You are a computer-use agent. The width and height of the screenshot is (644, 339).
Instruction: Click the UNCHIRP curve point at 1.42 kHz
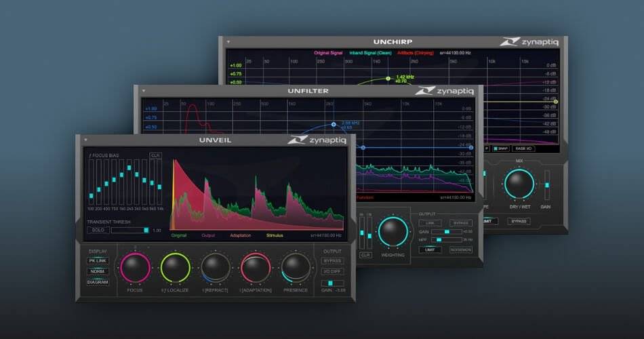(388, 79)
